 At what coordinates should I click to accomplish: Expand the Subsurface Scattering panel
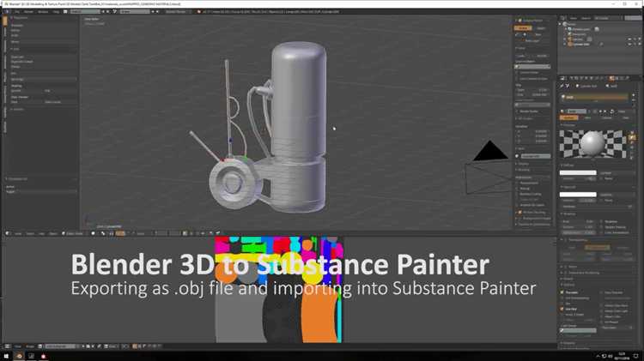583,273
